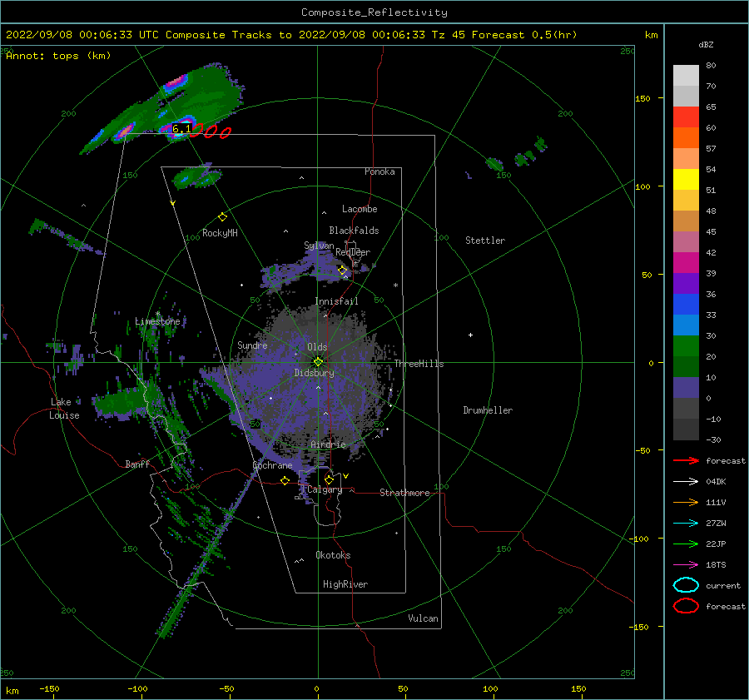Image resolution: width=749 pixels, height=700 pixels.
Task: Pick the yellow 54 dBZ swatch
Action: [686, 180]
